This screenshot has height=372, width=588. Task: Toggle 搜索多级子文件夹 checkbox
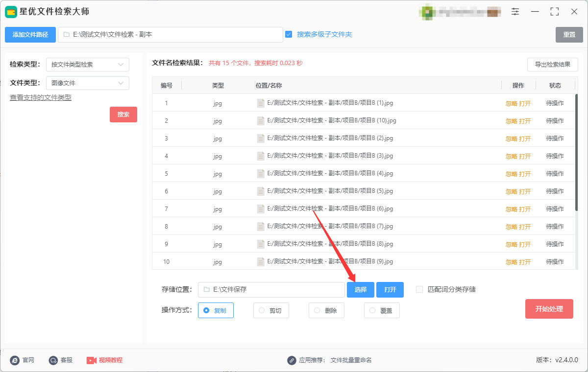point(289,34)
